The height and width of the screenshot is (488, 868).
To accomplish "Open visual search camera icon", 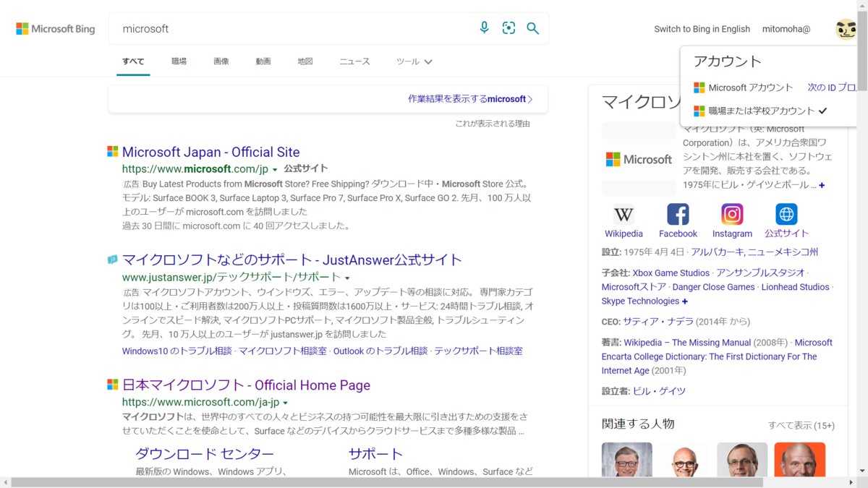I will 509,28.
